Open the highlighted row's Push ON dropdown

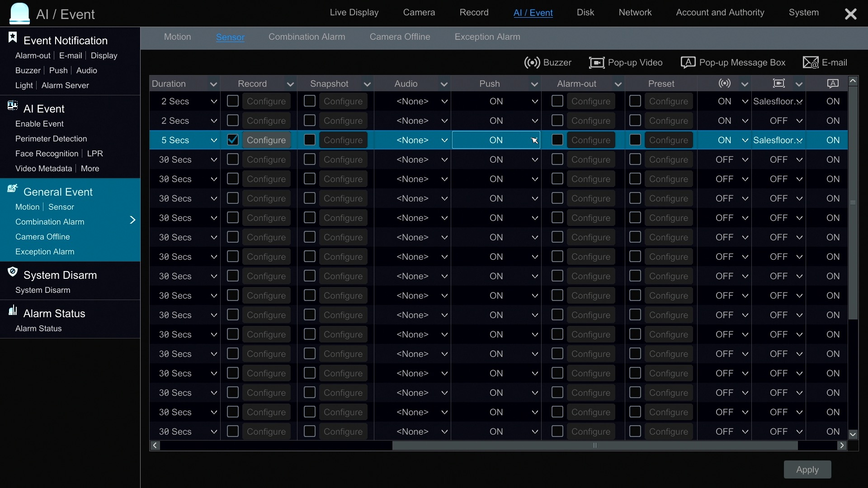[534, 141]
